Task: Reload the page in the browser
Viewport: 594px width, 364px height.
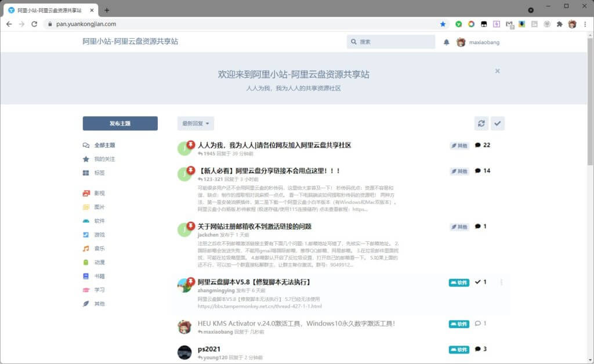Action: [34, 24]
